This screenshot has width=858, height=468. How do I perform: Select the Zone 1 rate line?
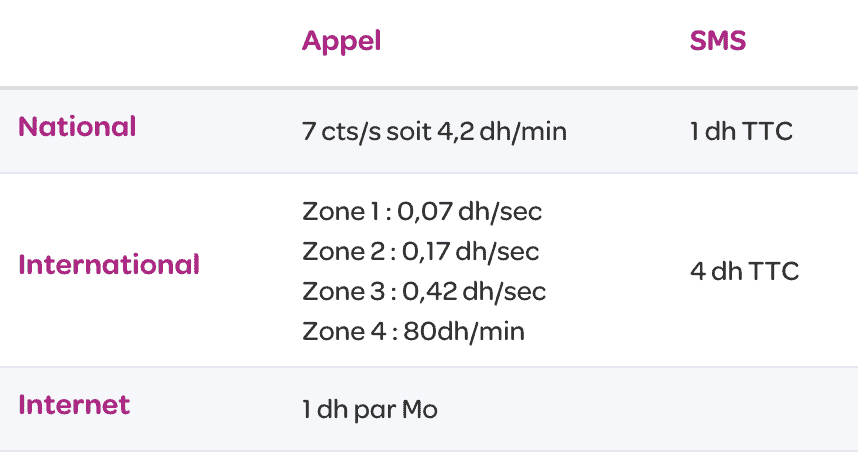click(421, 211)
